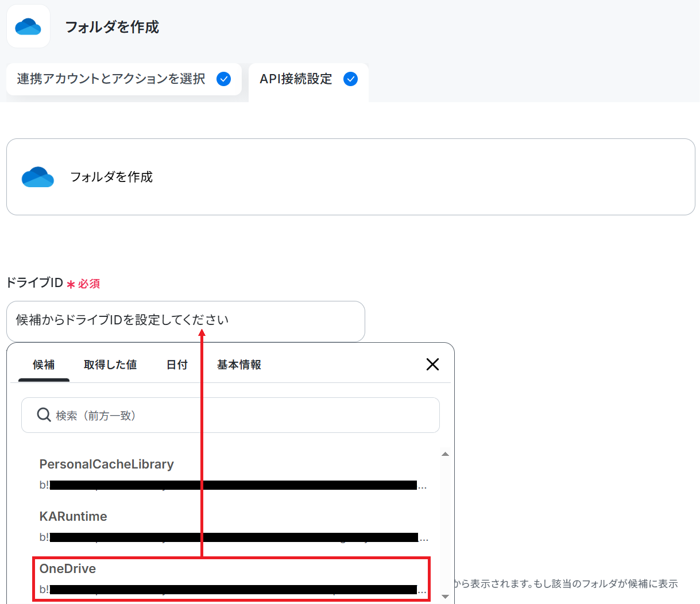
Task: Open the 基本情報 tab
Action: pos(239,365)
